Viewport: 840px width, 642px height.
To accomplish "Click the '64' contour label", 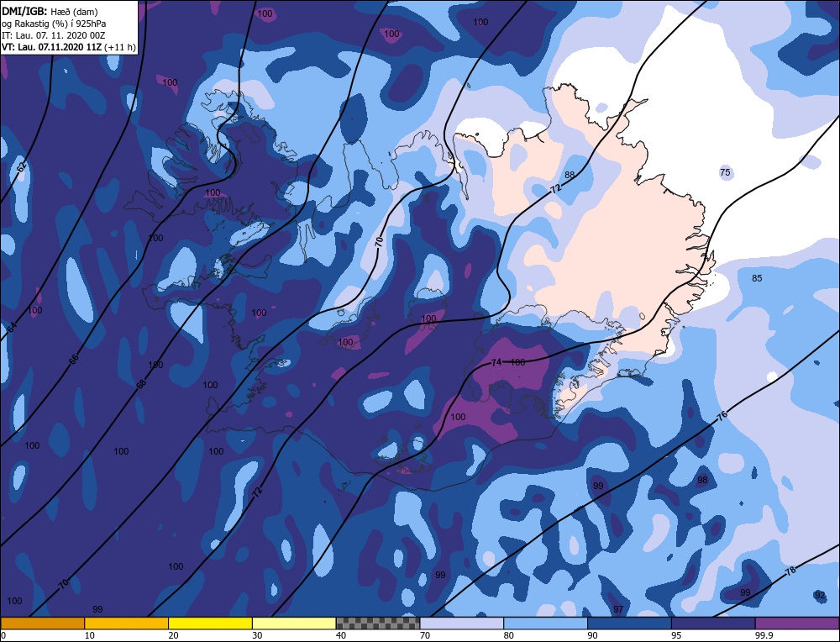I will 12,328.
